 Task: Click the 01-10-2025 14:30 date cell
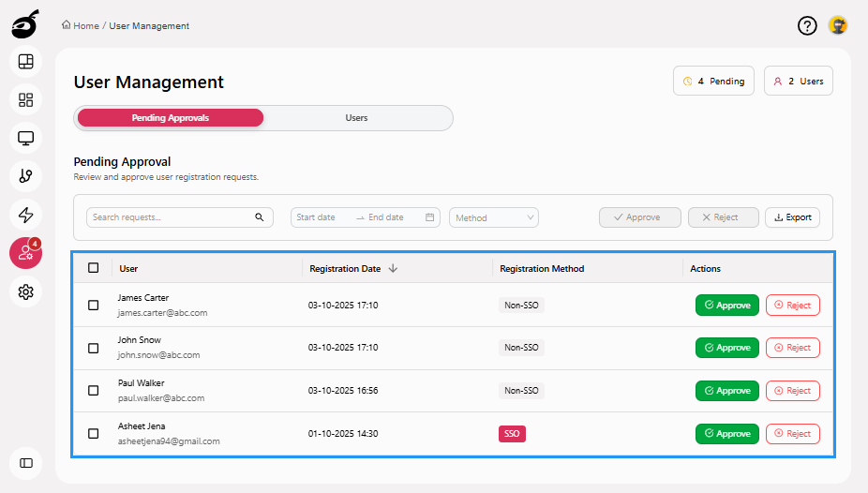(343, 434)
